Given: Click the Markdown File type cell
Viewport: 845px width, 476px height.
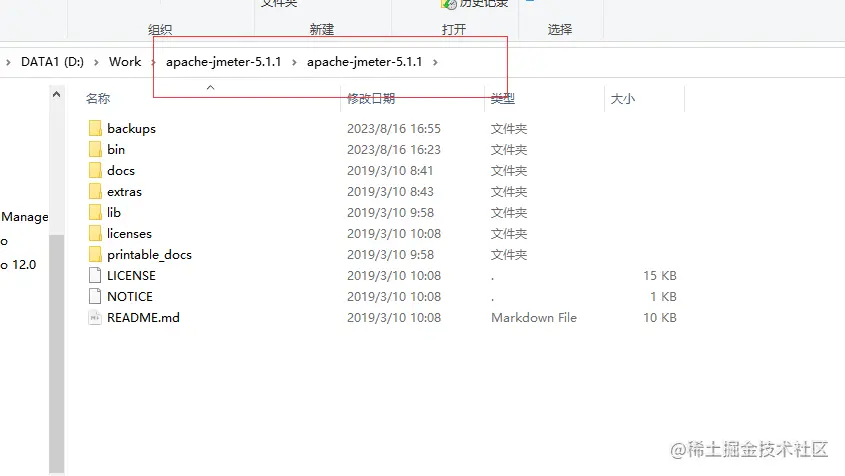Looking at the screenshot, I should [534, 318].
